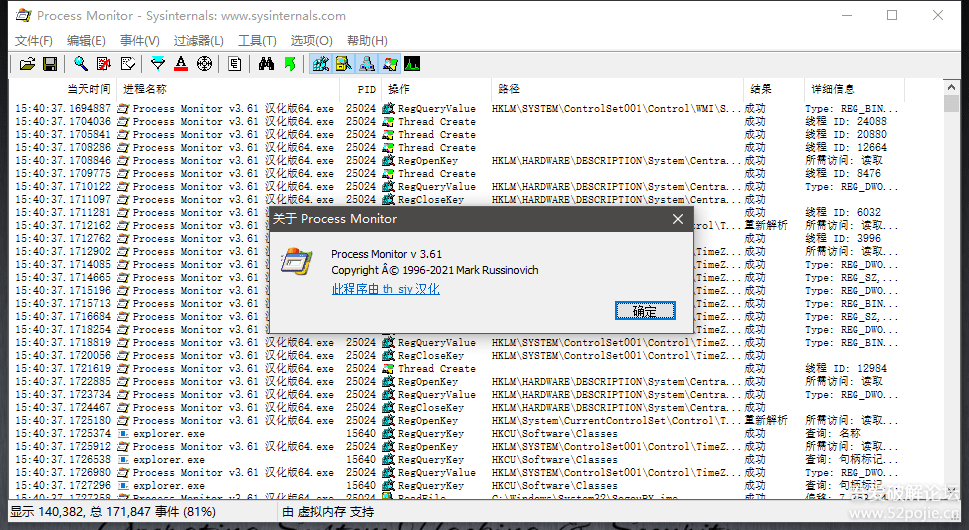
Task: Save events using the floppy disk icon
Action: [x=50, y=64]
